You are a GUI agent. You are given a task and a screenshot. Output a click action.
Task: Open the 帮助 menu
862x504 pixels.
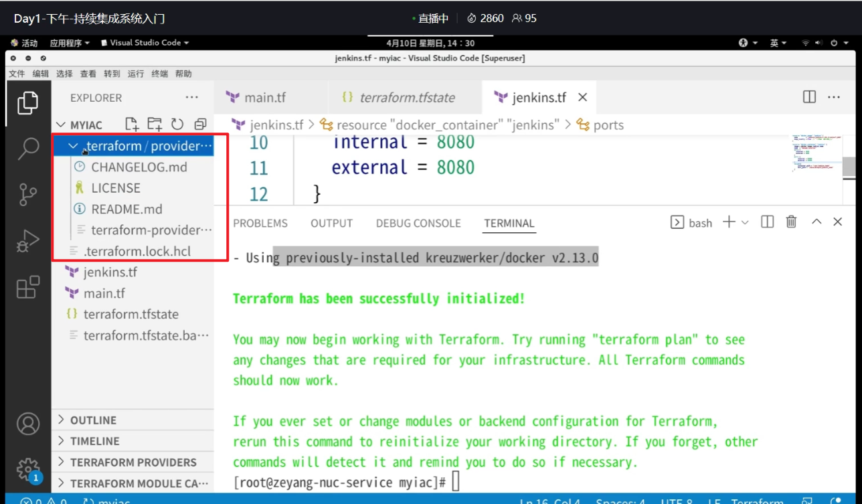pos(183,74)
